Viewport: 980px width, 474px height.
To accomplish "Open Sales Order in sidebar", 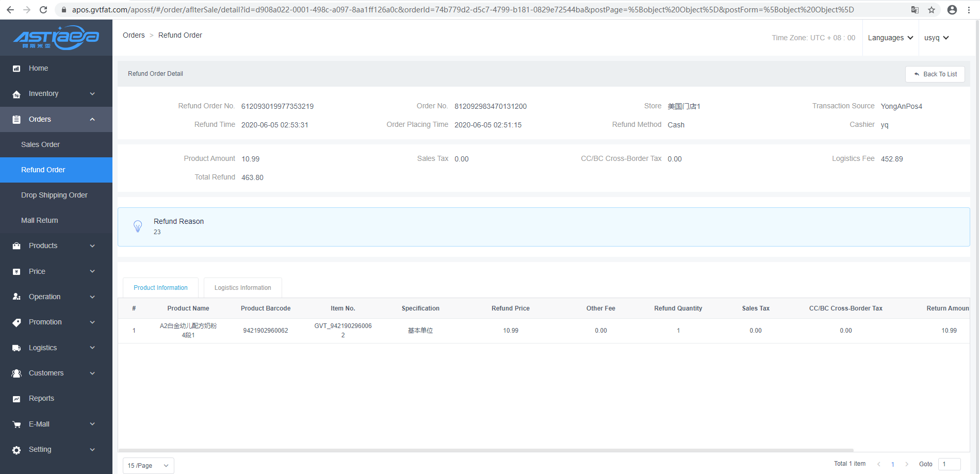I will [x=40, y=144].
